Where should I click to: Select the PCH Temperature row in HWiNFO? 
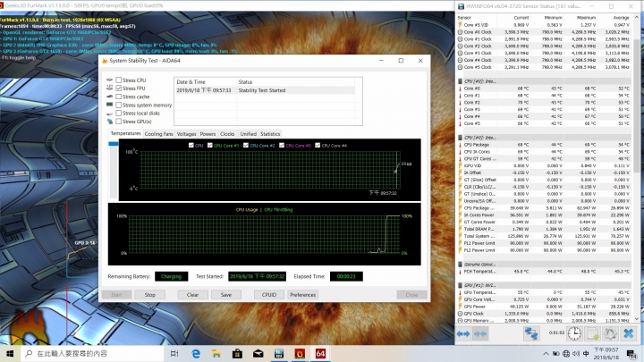tap(544, 272)
